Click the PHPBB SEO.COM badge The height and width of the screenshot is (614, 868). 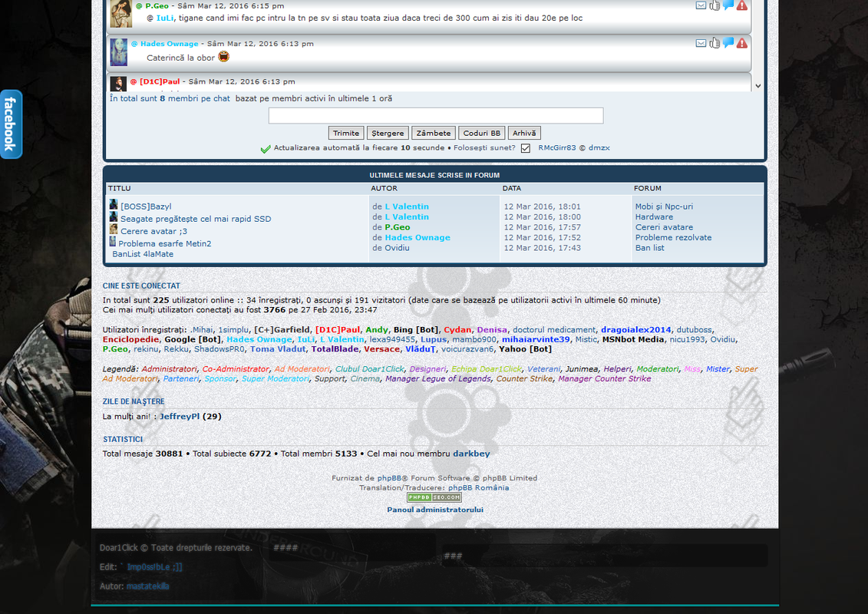pyautogui.click(x=434, y=497)
